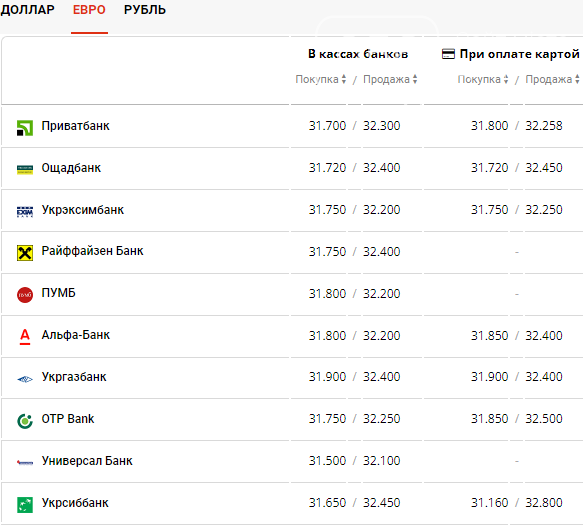This screenshot has height=525, width=583.
Task: Click the credit card icon by При оплате картой
Action: point(448,54)
